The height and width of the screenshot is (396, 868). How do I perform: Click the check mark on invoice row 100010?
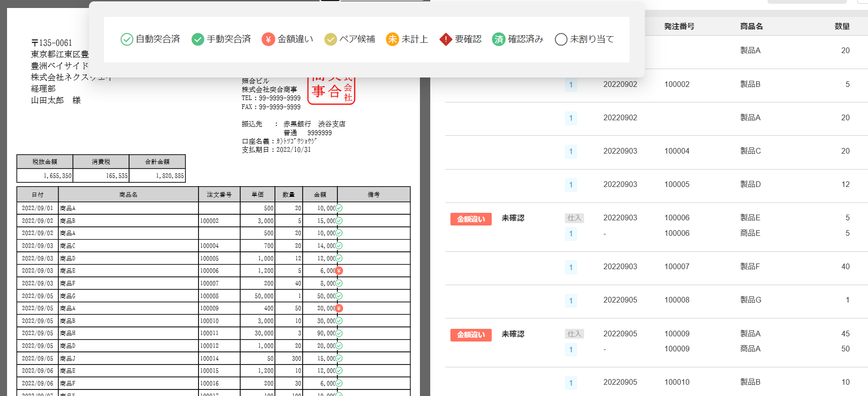pos(339,321)
